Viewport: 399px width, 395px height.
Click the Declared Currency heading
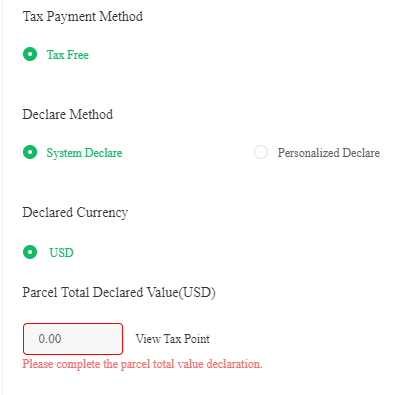pos(75,212)
